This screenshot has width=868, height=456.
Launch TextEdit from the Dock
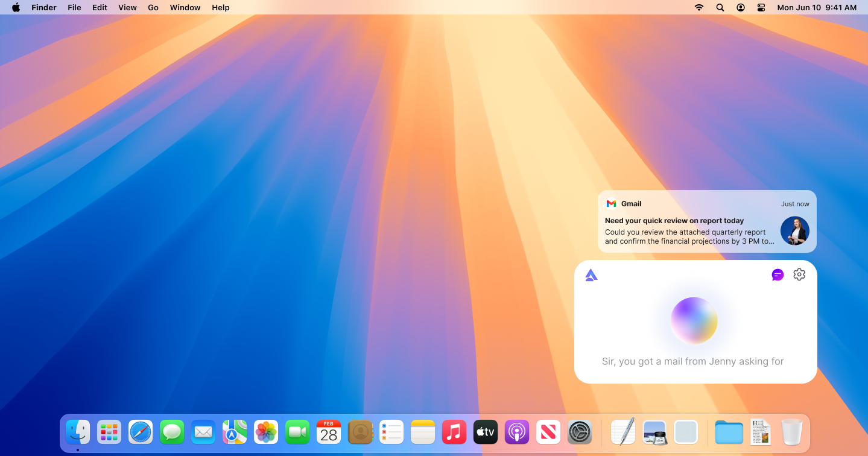pyautogui.click(x=623, y=432)
